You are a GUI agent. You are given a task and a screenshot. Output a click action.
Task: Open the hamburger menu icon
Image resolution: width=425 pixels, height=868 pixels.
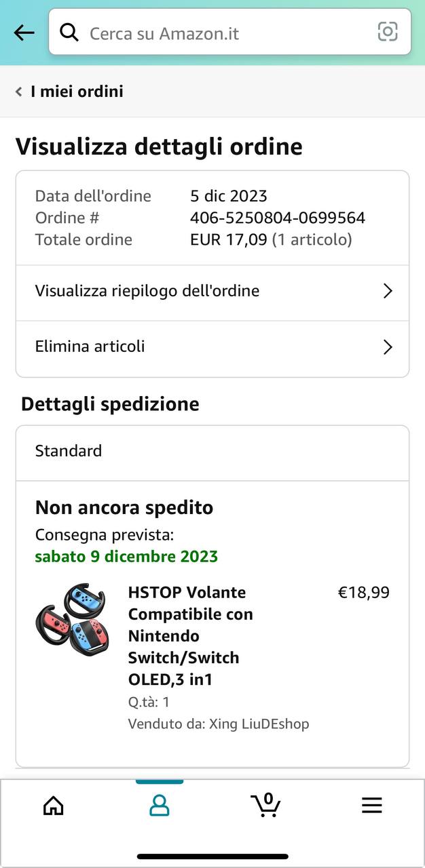pos(372,805)
